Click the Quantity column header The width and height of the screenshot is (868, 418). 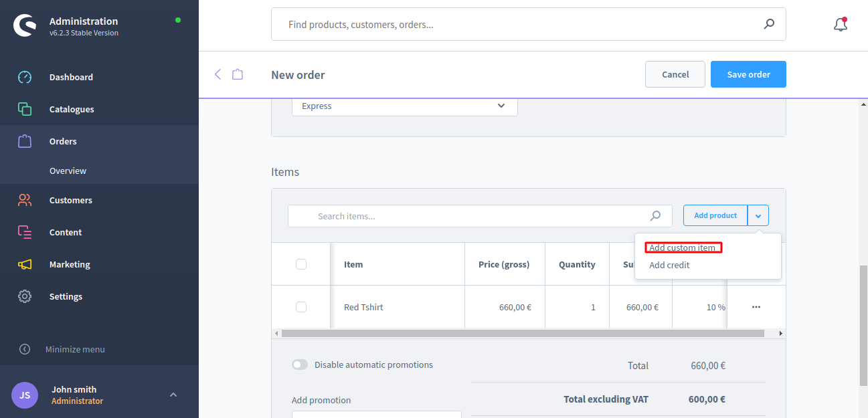click(577, 264)
